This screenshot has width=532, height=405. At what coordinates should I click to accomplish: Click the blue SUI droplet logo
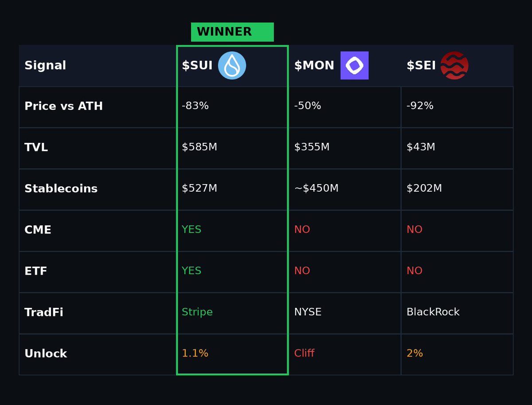coord(232,66)
